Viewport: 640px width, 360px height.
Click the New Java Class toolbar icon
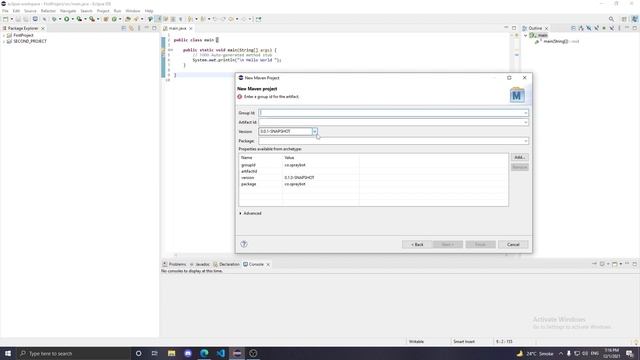coord(114,19)
